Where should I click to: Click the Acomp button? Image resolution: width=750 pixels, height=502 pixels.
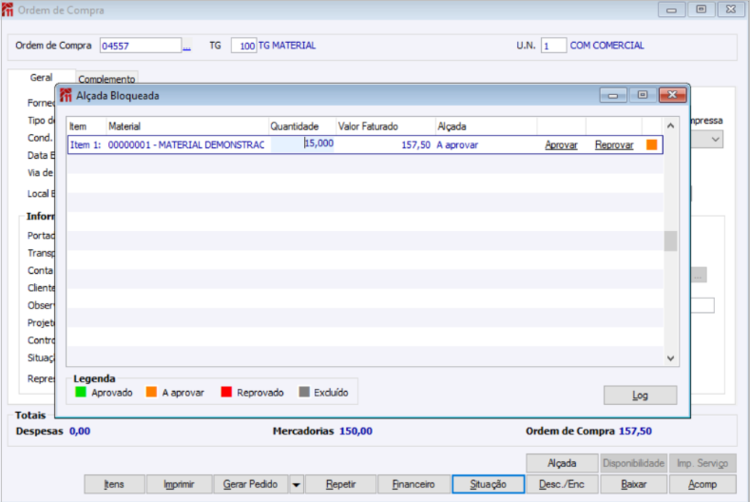(703, 484)
